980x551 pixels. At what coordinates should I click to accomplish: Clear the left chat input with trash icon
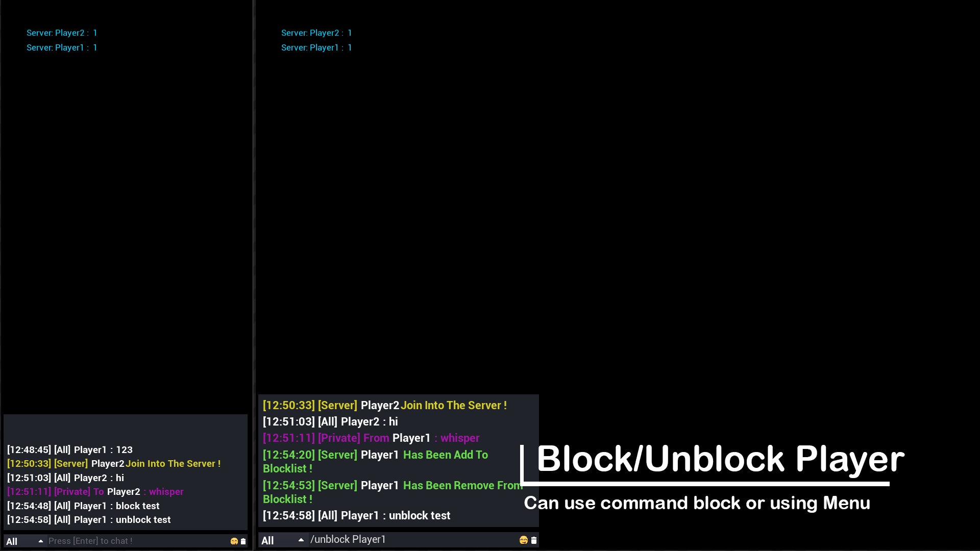click(x=242, y=541)
